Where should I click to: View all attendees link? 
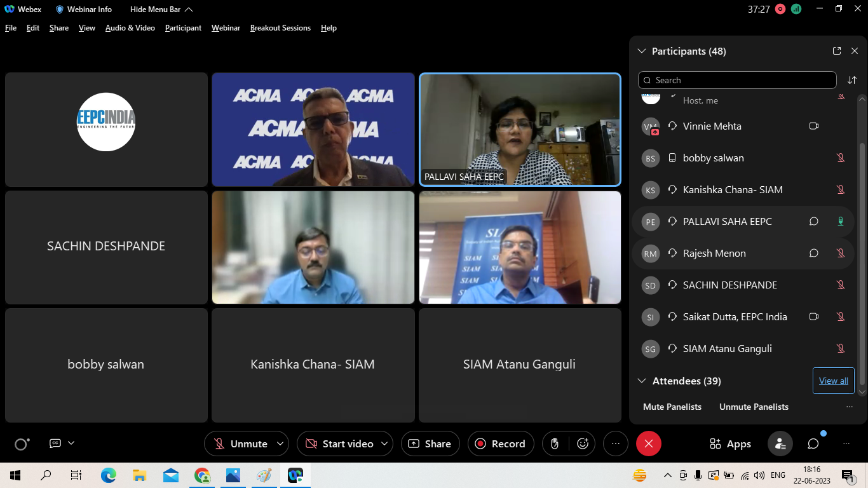(x=834, y=381)
